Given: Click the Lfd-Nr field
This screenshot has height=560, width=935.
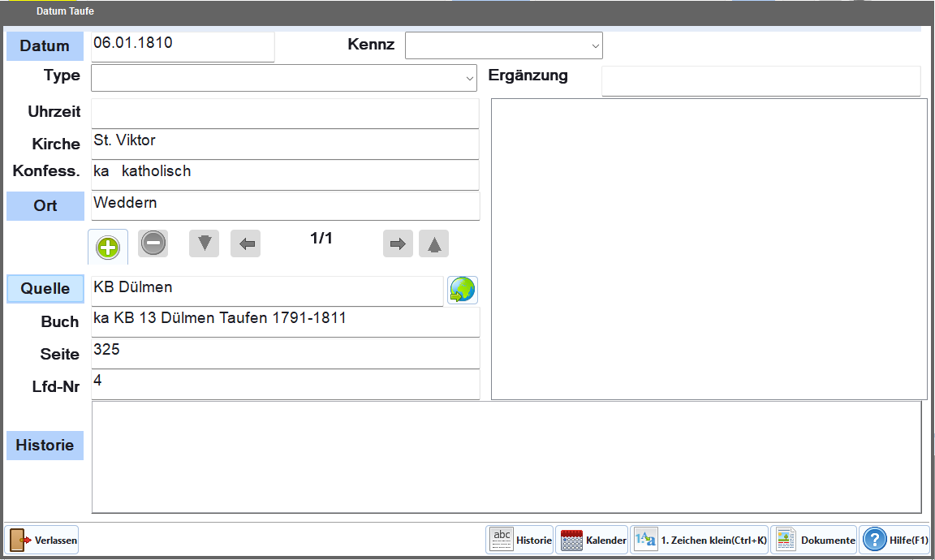Looking at the screenshot, I should [285, 385].
